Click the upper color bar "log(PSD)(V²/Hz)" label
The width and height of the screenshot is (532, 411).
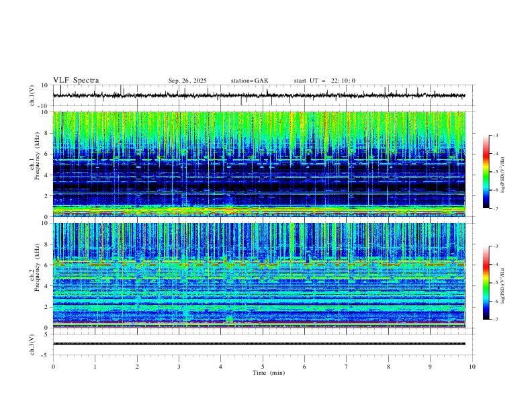pyautogui.click(x=502, y=175)
